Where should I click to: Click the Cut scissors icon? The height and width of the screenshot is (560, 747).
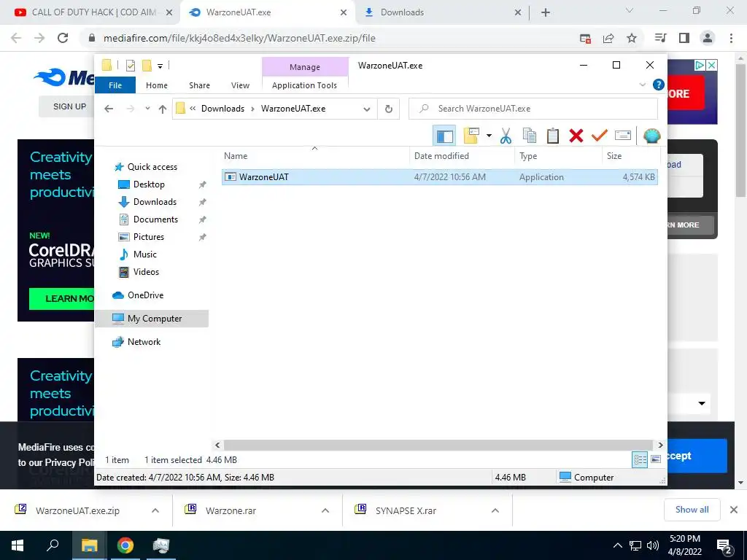click(x=506, y=136)
